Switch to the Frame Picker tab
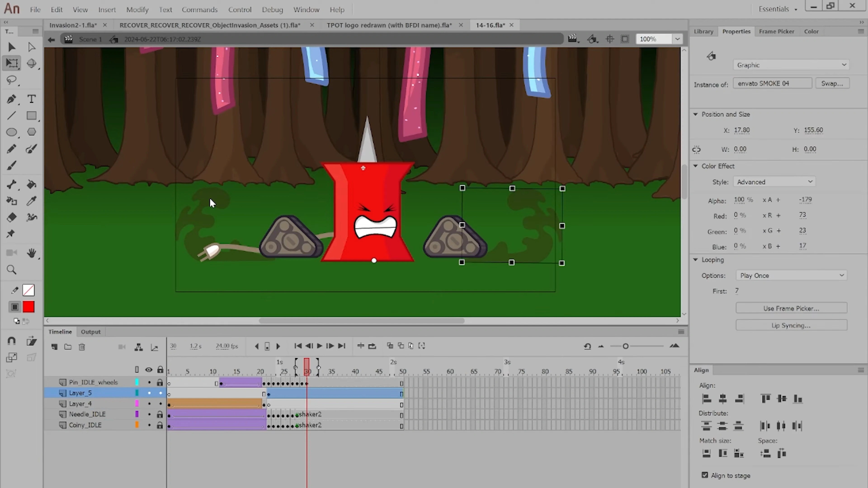This screenshot has width=868, height=488. (x=776, y=31)
